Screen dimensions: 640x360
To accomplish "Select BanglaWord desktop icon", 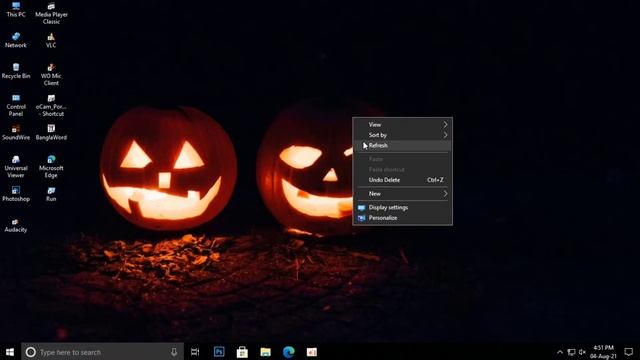I will (x=51, y=133).
